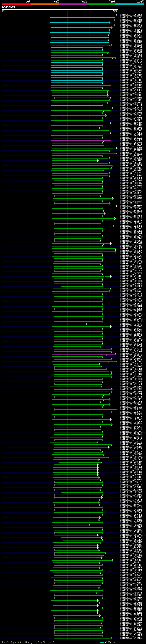Click the green ~80% legend segment
146x644 pixels.
tap(101, 4)
